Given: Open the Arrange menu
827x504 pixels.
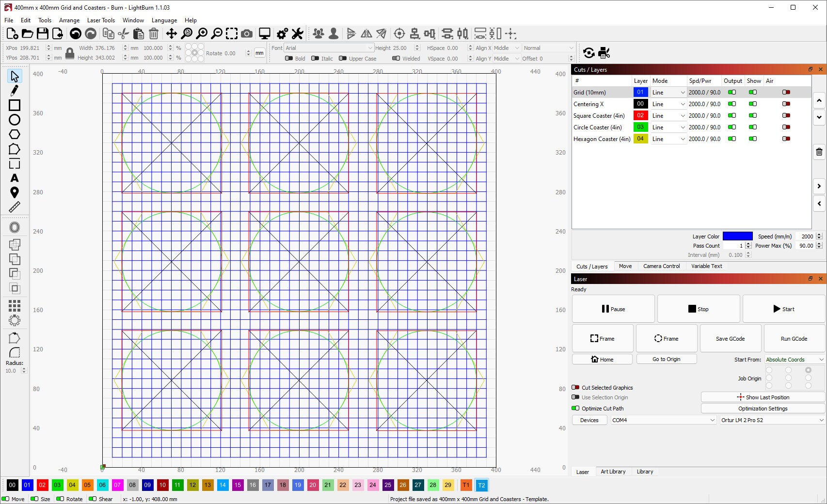Looking at the screenshot, I should [69, 20].
